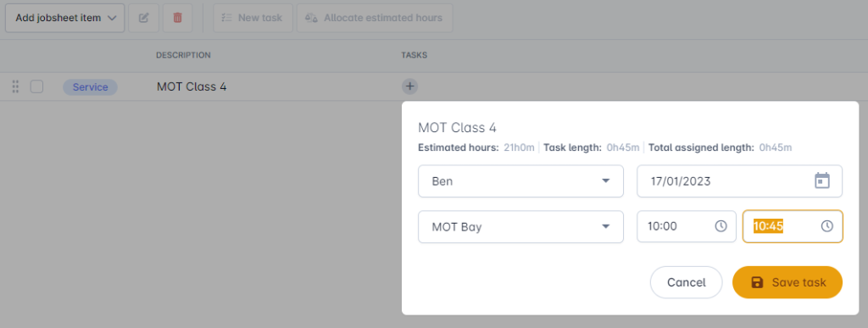Tick the MOT Class 4 row checkbox
Screen dimensions: 868x328
[x=36, y=86]
